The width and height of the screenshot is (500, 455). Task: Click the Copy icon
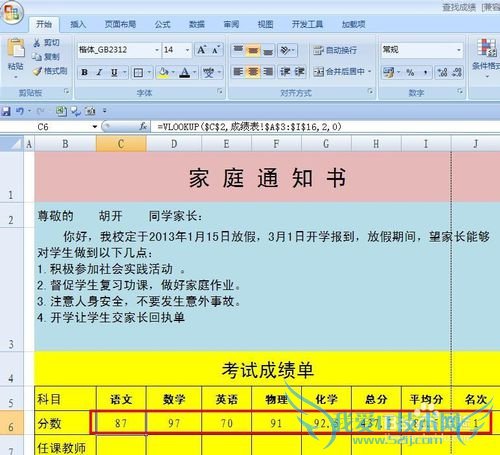click(37, 57)
